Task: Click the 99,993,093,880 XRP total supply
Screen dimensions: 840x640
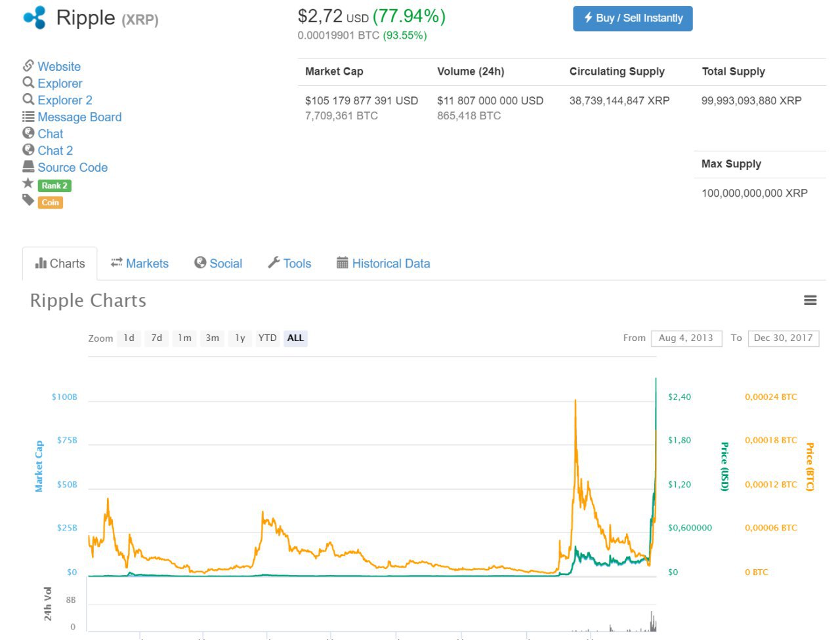Action: [x=751, y=101]
